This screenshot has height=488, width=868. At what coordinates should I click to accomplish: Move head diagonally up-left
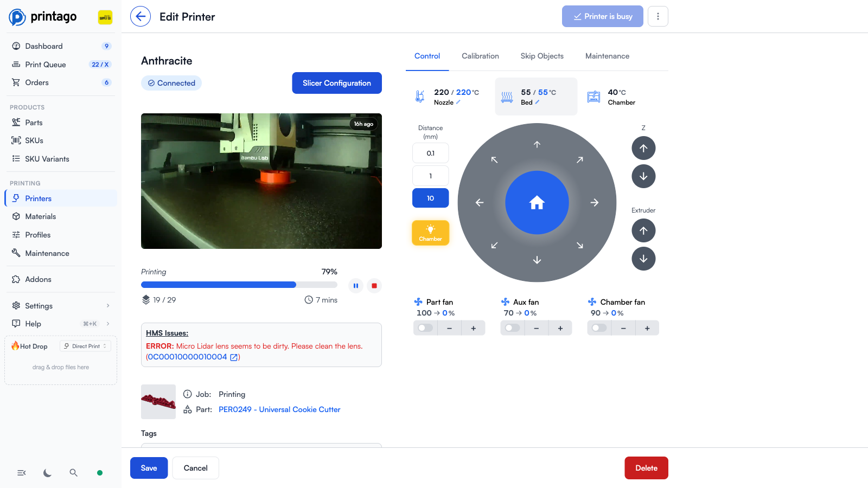[x=494, y=159]
